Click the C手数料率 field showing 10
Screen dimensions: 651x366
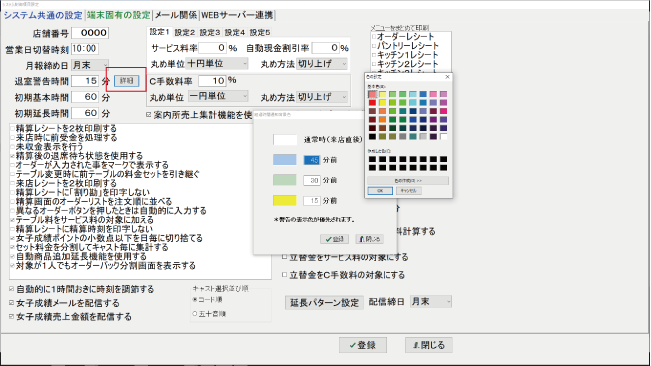pyautogui.click(x=212, y=81)
